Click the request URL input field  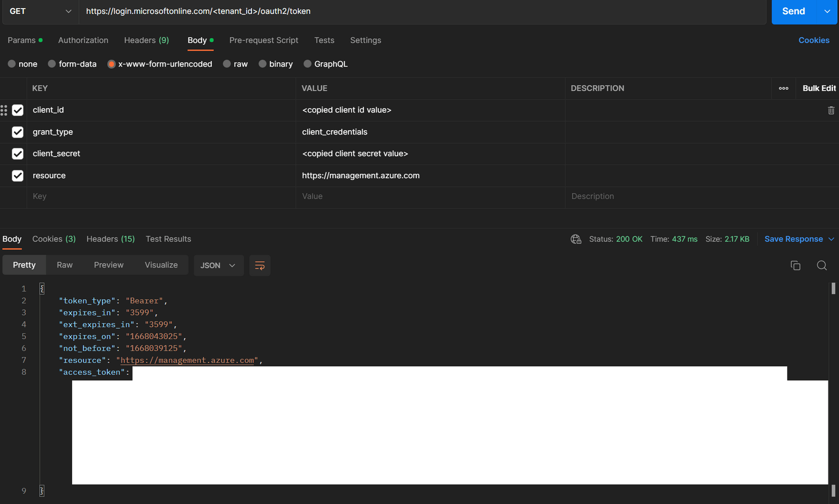click(x=423, y=11)
